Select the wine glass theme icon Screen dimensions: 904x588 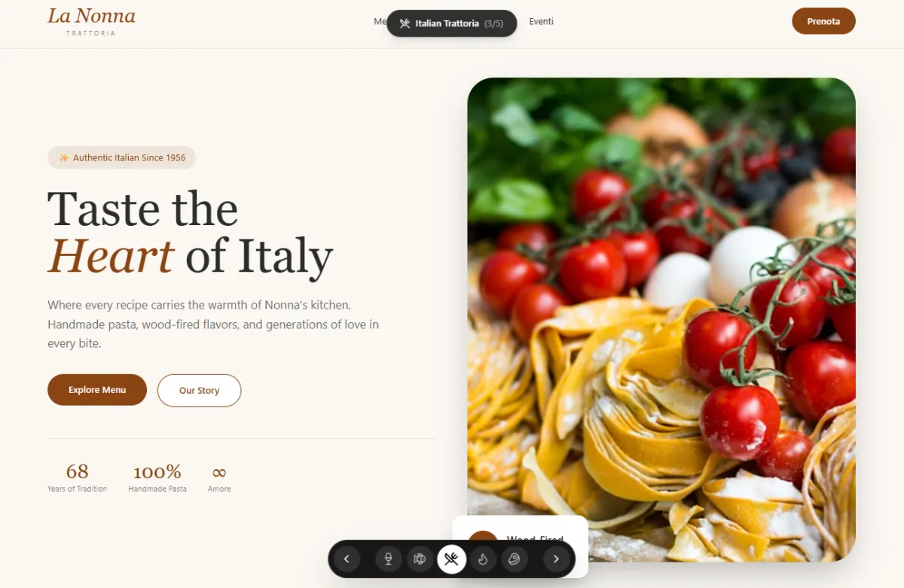click(x=389, y=559)
